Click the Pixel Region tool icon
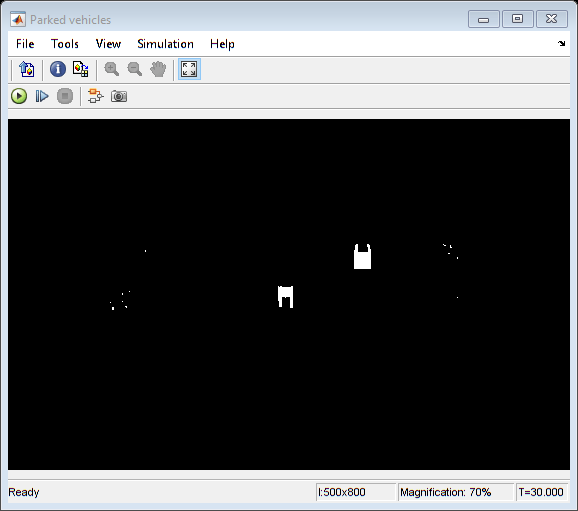 point(80,69)
